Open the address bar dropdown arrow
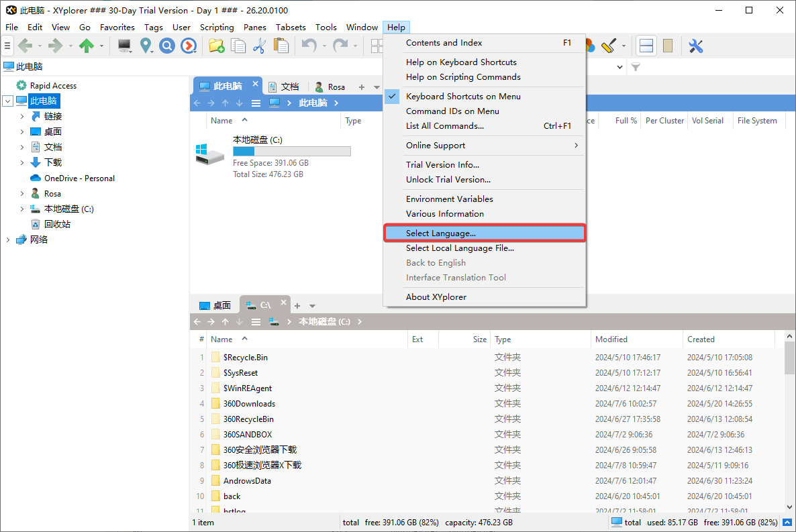The width and height of the screenshot is (796, 532). click(619, 67)
